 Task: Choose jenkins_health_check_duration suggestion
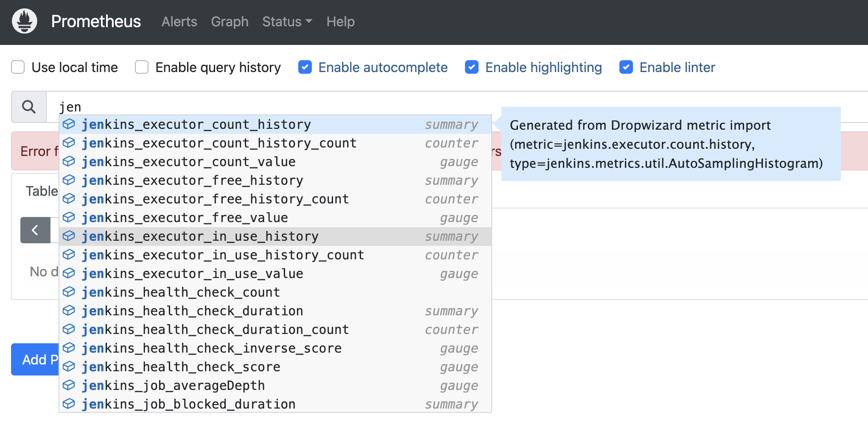tap(275, 311)
